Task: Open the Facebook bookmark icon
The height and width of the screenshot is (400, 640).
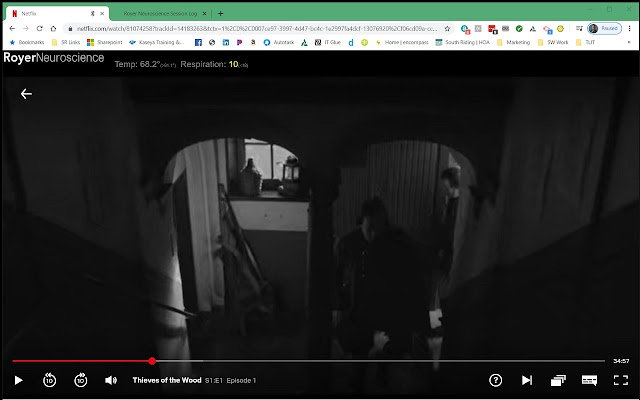Action: coord(198,42)
